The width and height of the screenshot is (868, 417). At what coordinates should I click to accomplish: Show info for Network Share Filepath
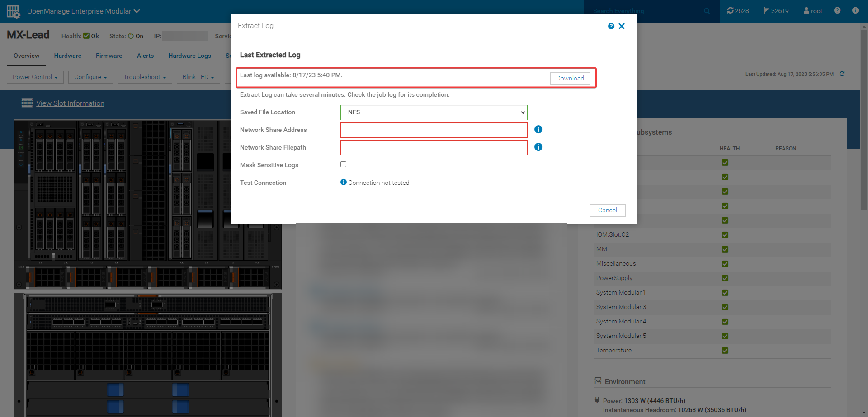click(x=538, y=147)
